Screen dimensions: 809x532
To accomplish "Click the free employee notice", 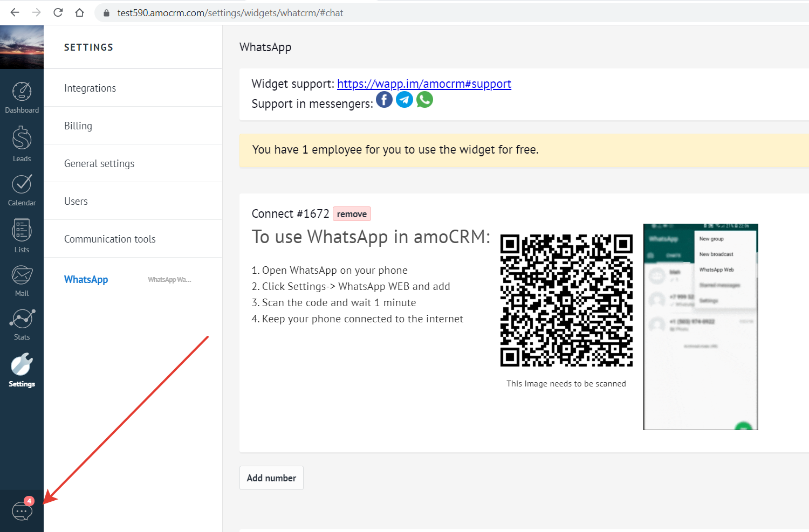I will [524, 150].
